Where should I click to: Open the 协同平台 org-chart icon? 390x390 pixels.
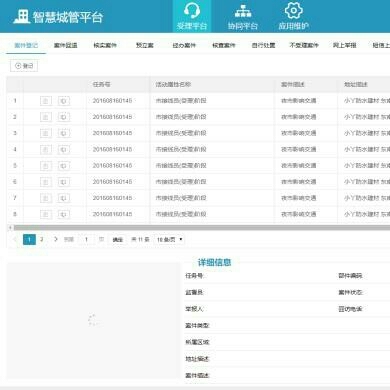pos(243,11)
